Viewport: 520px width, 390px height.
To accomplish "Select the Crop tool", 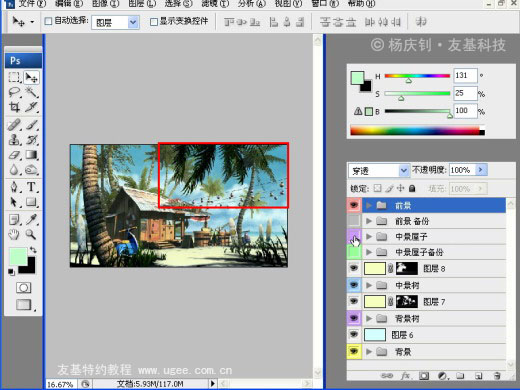I will point(14,107).
